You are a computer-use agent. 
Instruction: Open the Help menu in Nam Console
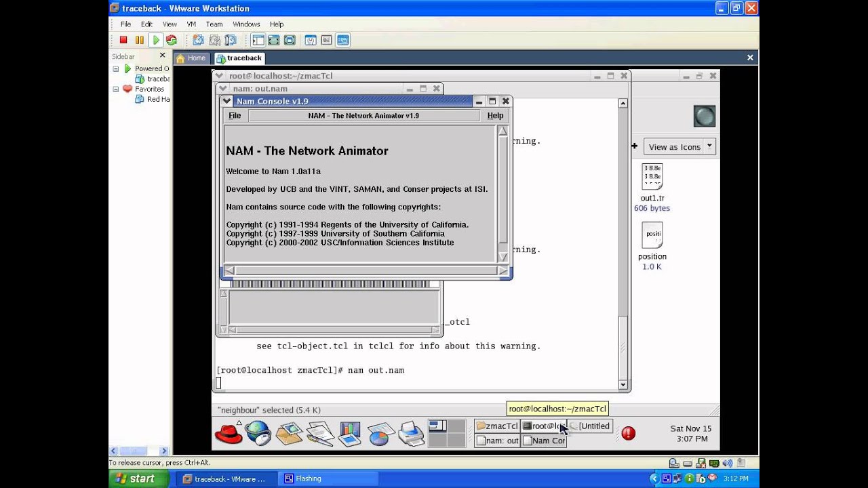pos(495,115)
